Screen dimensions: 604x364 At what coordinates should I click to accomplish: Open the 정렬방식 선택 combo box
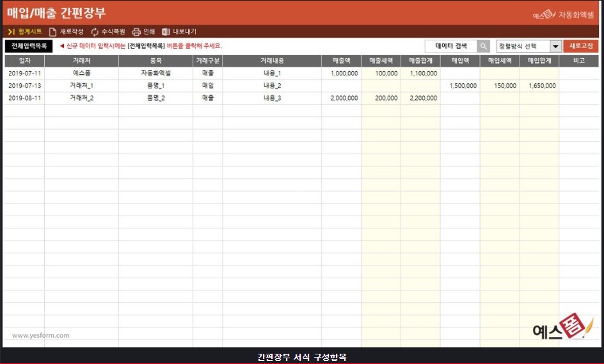528,46
